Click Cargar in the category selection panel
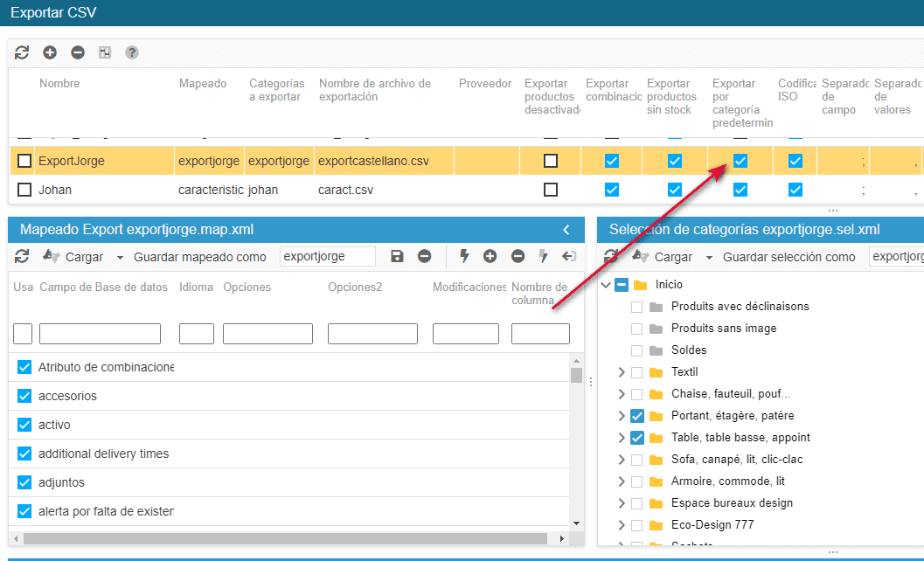The image size is (924, 561). (x=673, y=257)
